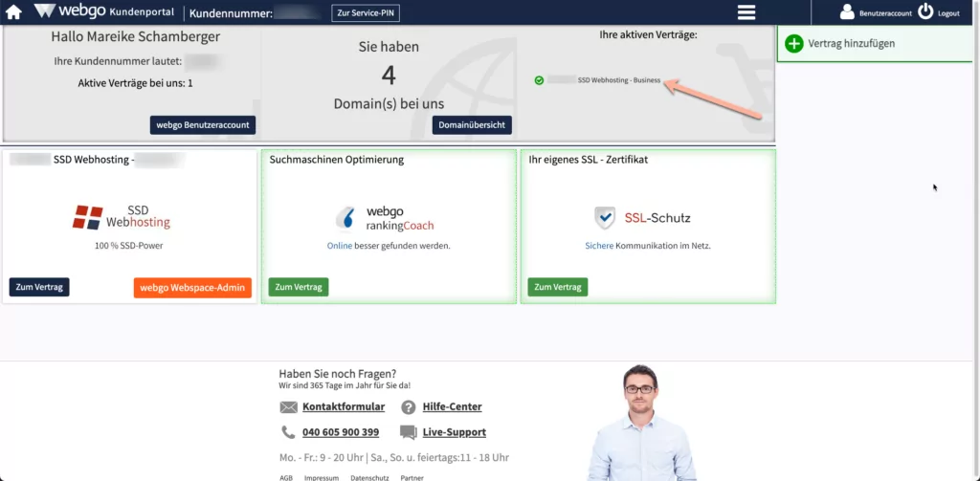Click Sichere Kommunikation im Netz text
This screenshot has height=481, width=980.
click(x=648, y=246)
